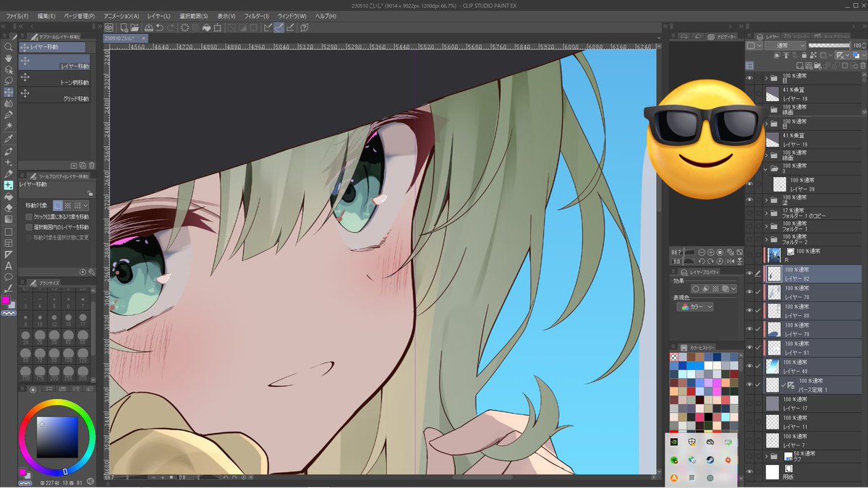The image size is (868, 488).
Task: Click the color wheel hue ring
Action: (x=57, y=404)
